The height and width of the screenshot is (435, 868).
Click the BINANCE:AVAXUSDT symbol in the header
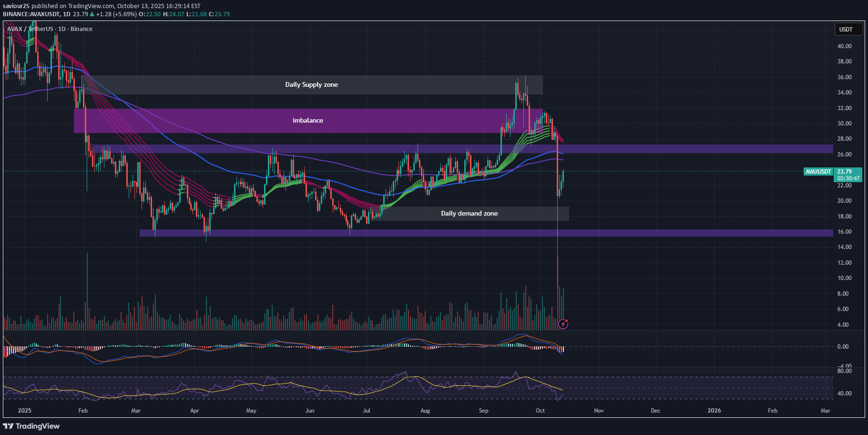(x=31, y=14)
